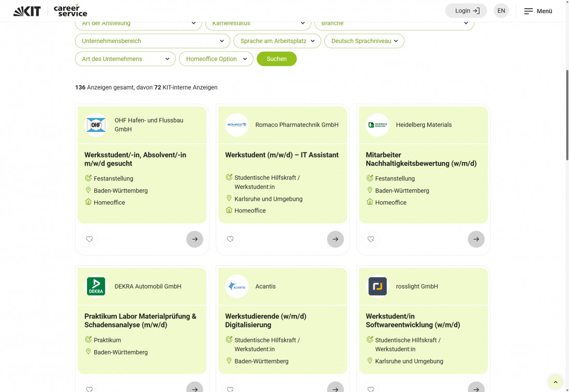Save the Heidelberg Materials job as favorite

(x=371, y=239)
